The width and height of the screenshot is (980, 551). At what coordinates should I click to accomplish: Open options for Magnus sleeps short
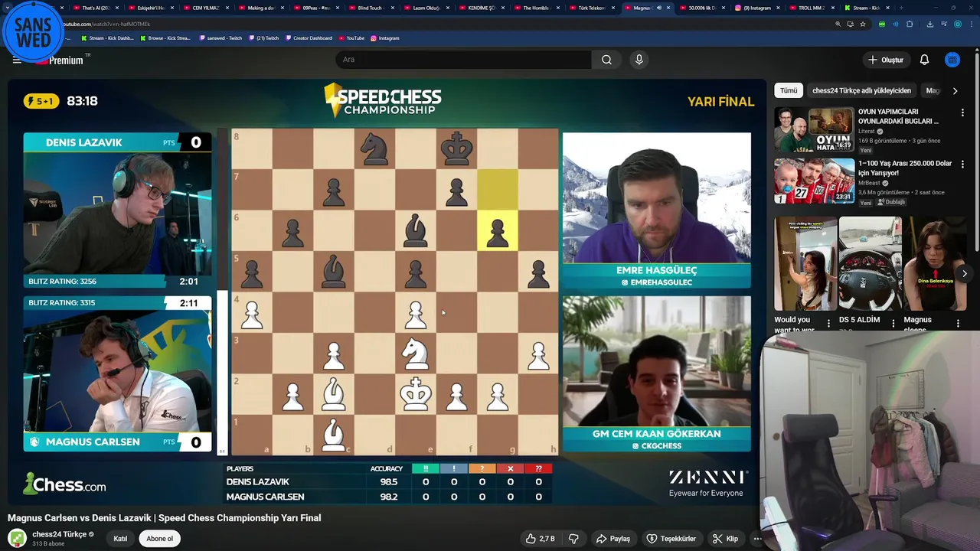pos(958,324)
